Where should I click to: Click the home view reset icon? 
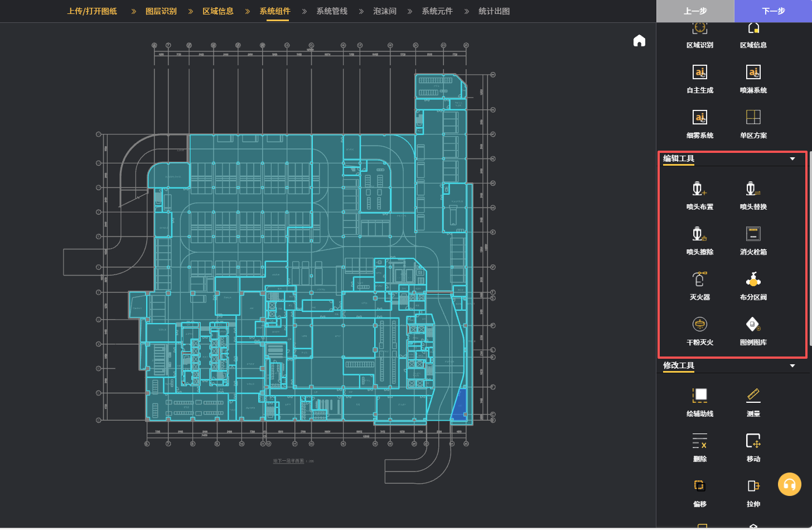pyautogui.click(x=639, y=41)
